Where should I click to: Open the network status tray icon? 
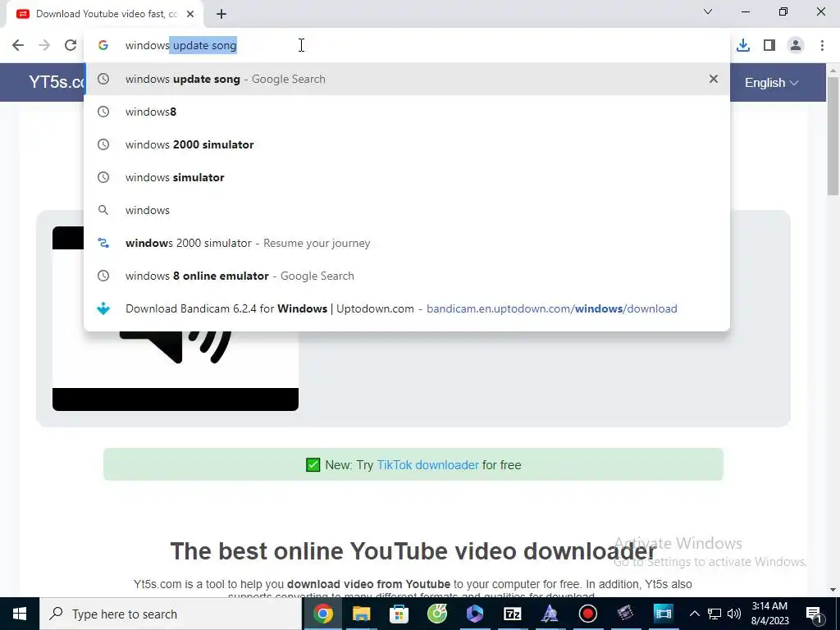(714, 614)
